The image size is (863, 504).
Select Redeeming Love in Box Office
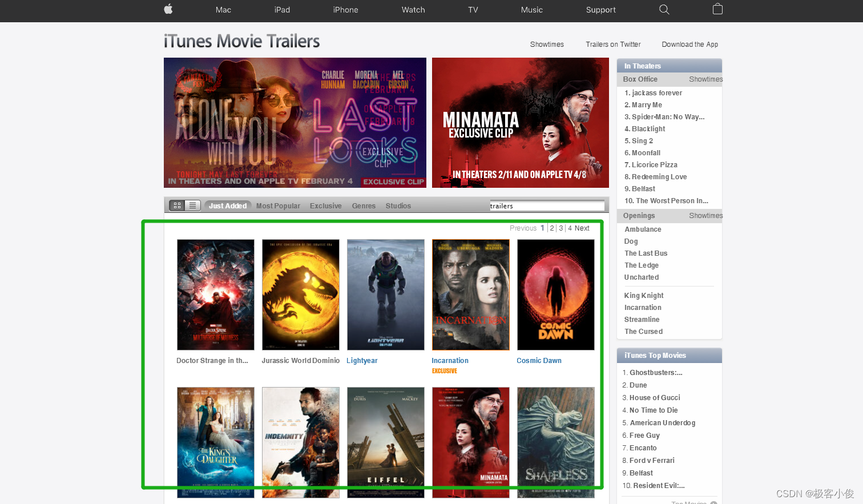pyautogui.click(x=656, y=177)
